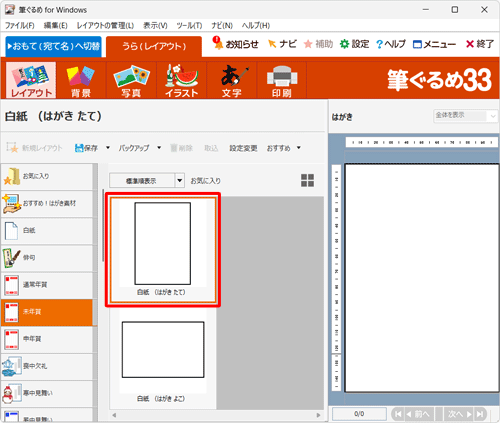Click the おすすめ toolbar button
500x423 pixels.
278,148
